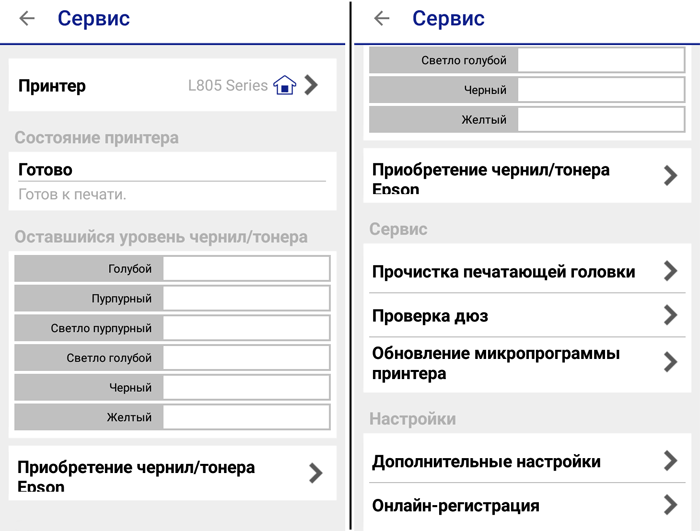Click the blue home icon beside L805 Series
Viewport: 700px width, 531px height.
[285, 85]
